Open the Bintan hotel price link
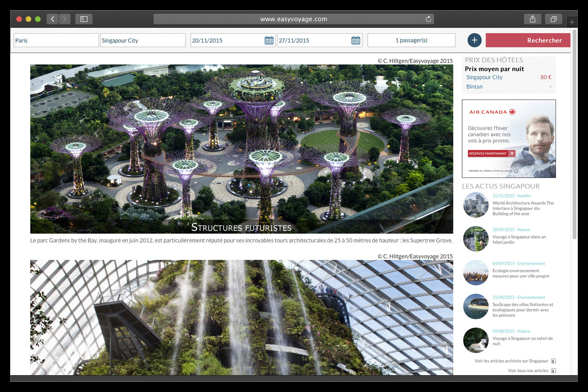588x392 pixels. [x=474, y=87]
